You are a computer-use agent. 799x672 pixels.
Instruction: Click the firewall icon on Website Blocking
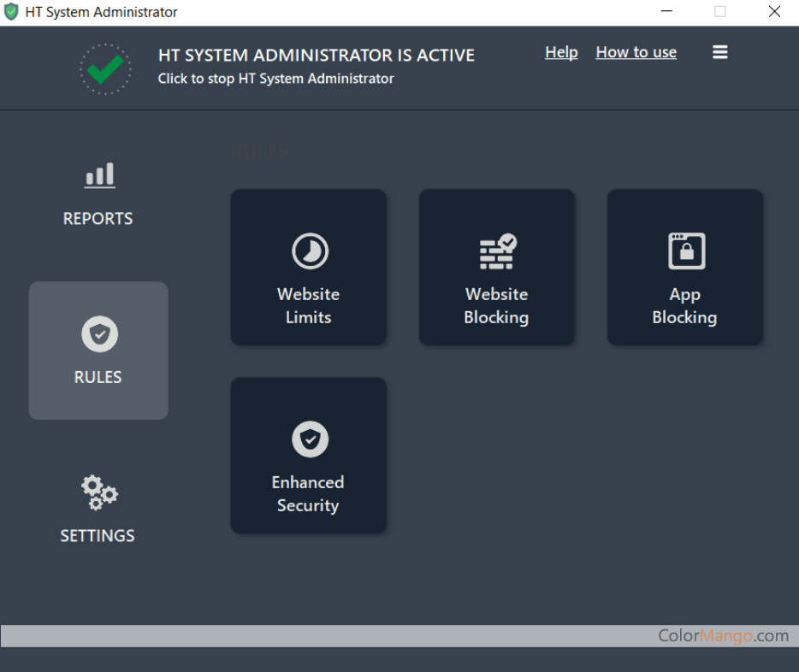point(496,251)
